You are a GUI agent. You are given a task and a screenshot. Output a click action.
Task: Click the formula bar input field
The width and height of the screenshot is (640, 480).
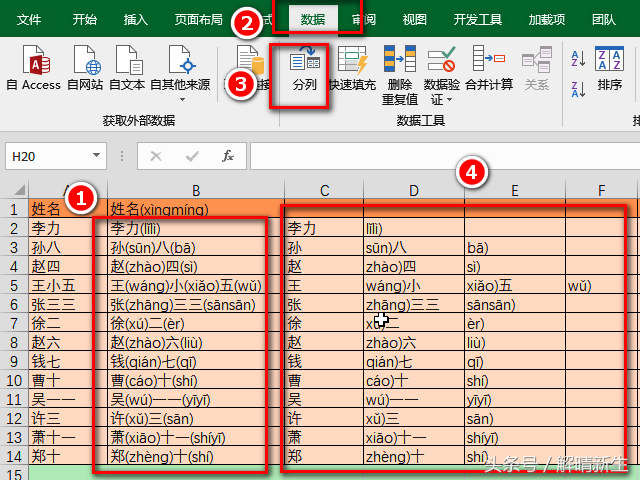coord(445,156)
